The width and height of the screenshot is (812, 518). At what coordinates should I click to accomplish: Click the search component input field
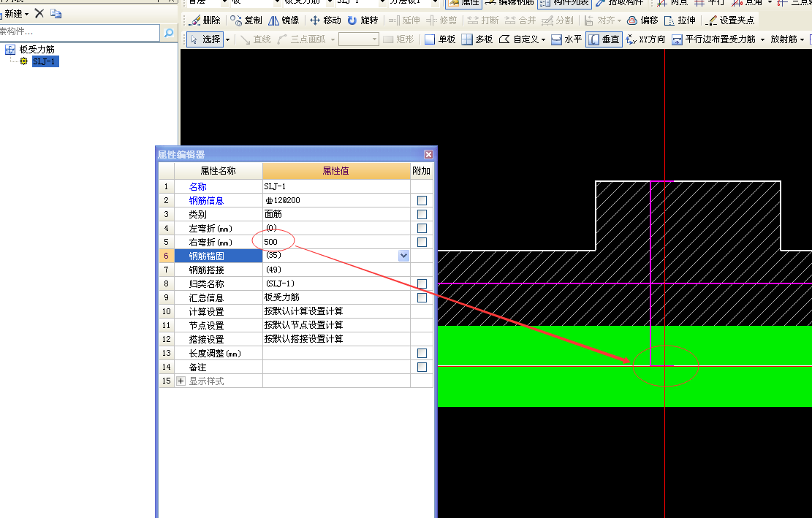click(x=79, y=32)
